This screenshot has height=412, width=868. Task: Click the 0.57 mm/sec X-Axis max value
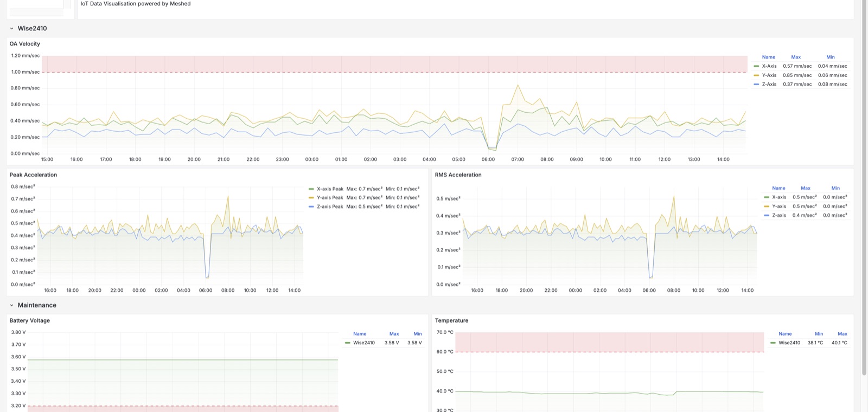(797, 66)
